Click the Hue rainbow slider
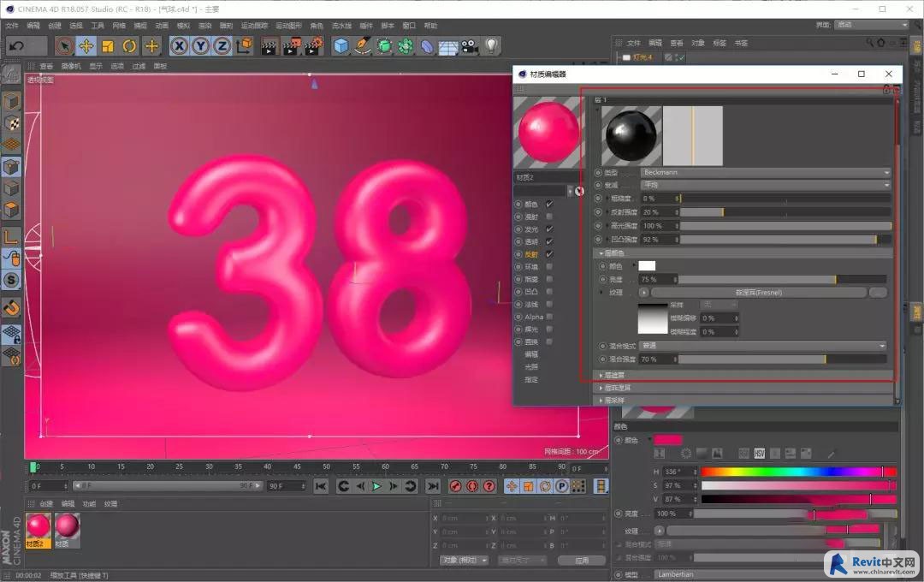Screen dimensions: 924x582 798,472
